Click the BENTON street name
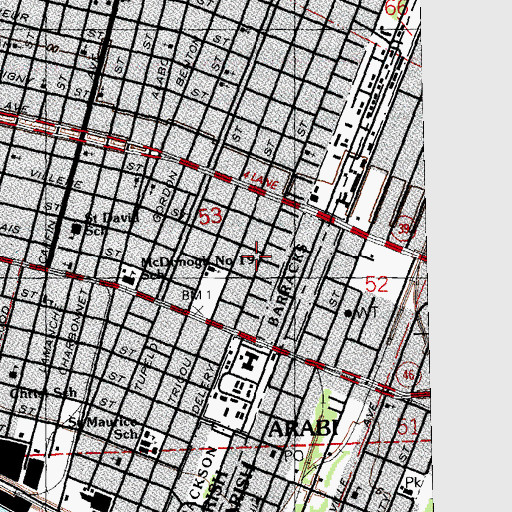This screenshot has width=512, height=512. coord(188,64)
